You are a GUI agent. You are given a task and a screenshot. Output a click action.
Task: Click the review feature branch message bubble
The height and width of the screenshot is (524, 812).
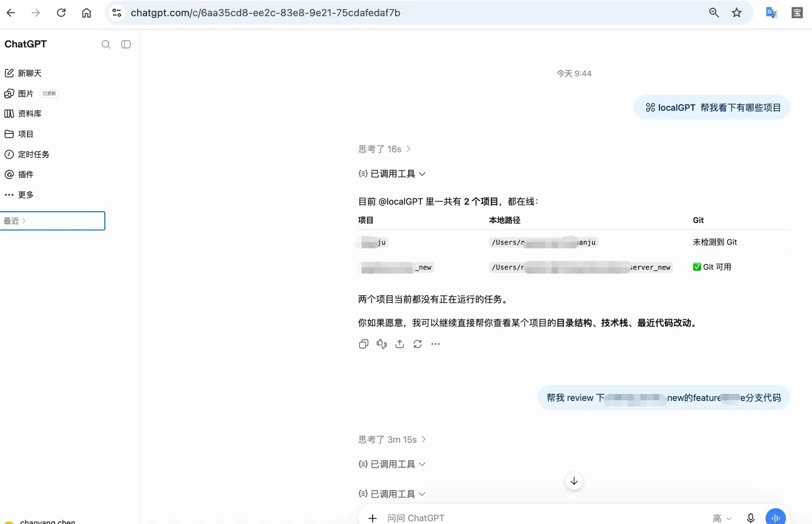[x=664, y=398]
